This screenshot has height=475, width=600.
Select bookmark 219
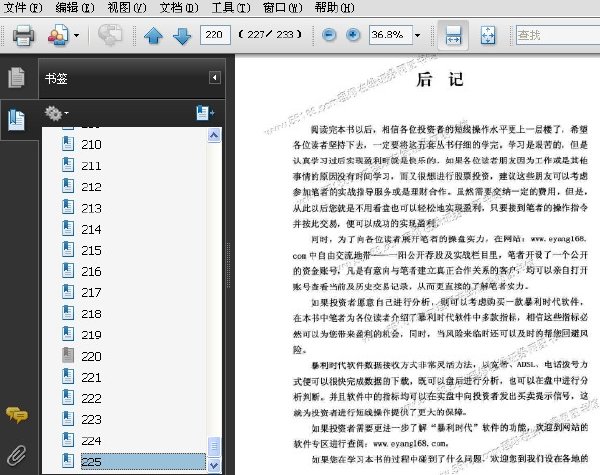(x=91, y=335)
